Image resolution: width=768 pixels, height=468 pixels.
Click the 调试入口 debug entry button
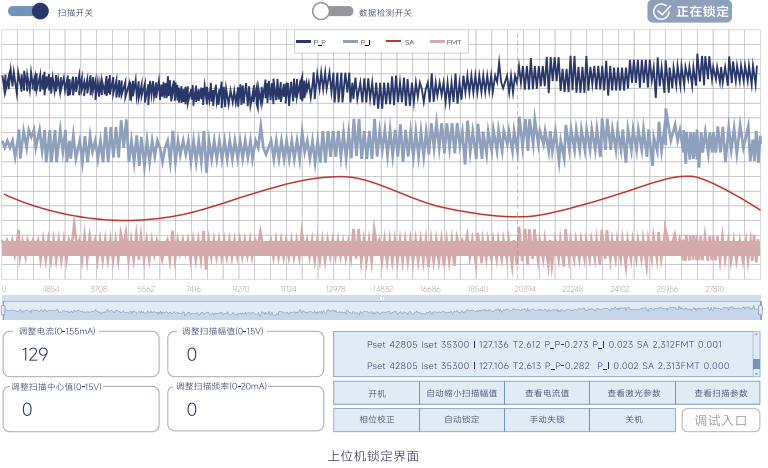pyautogui.click(x=720, y=420)
